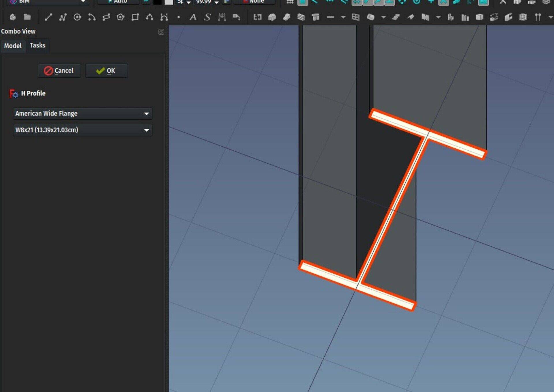Confirm with the OK button
Image resolution: width=554 pixels, height=392 pixels.
[106, 71]
